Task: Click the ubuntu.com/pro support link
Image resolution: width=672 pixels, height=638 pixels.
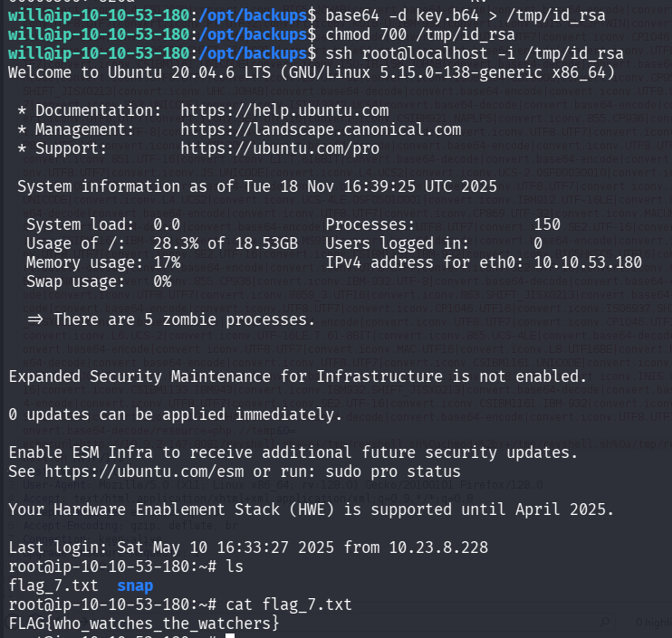Action: (280, 148)
